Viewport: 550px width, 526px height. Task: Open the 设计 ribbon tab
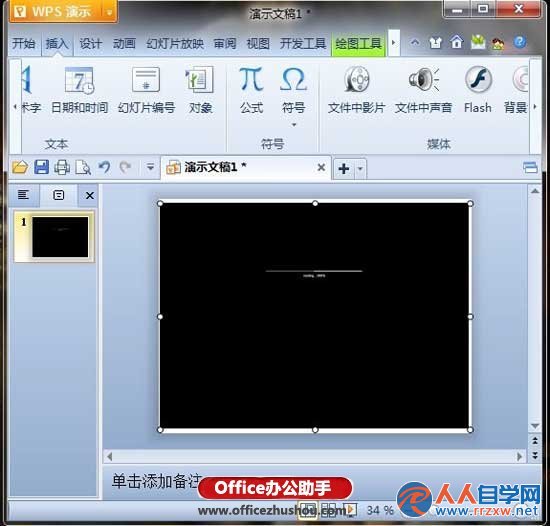[x=90, y=44]
